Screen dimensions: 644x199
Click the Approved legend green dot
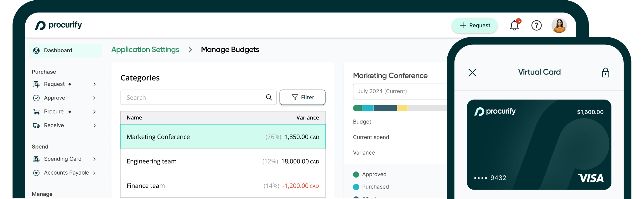[x=356, y=174]
